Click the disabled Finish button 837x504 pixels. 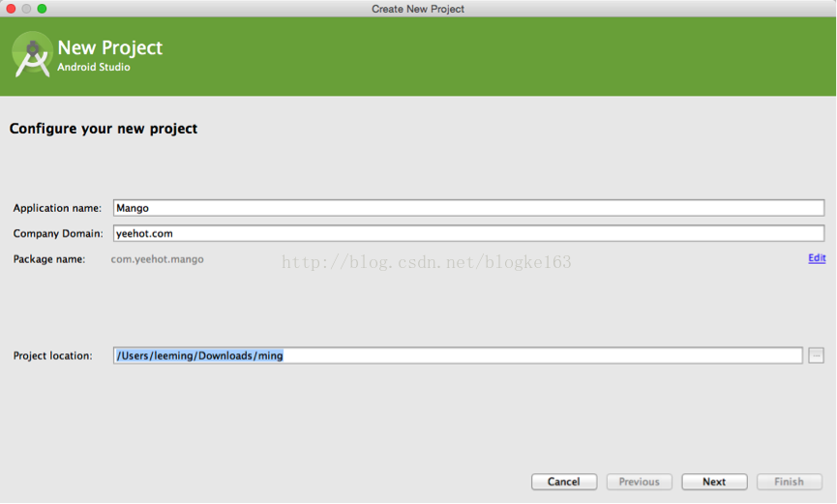(789, 482)
